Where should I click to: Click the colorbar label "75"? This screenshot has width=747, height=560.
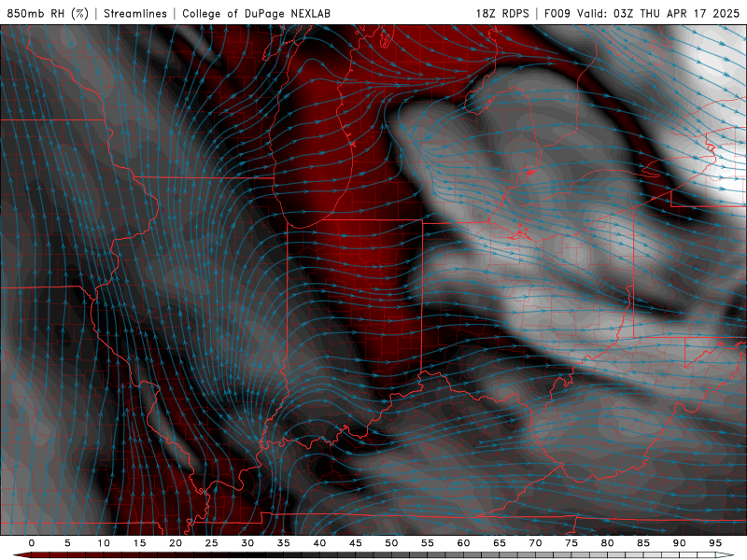571,543
